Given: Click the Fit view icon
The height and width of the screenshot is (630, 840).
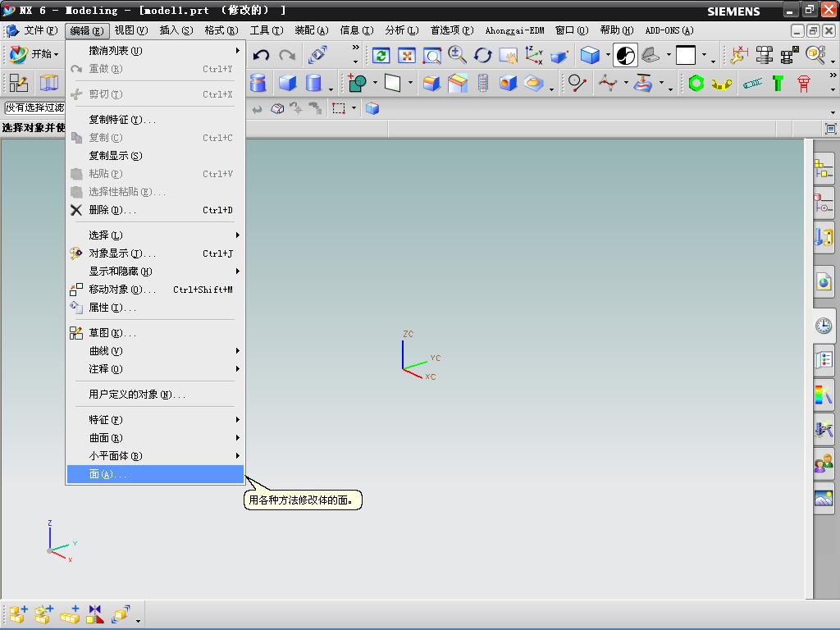Looking at the screenshot, I should pyautogui.click(x=407, y=55).
